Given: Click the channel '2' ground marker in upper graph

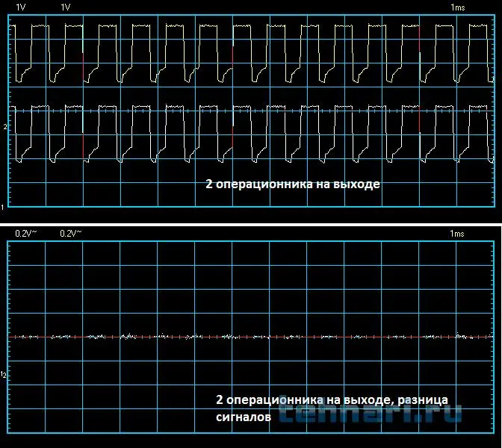Looking at the screenshot, I should [4, 127].
